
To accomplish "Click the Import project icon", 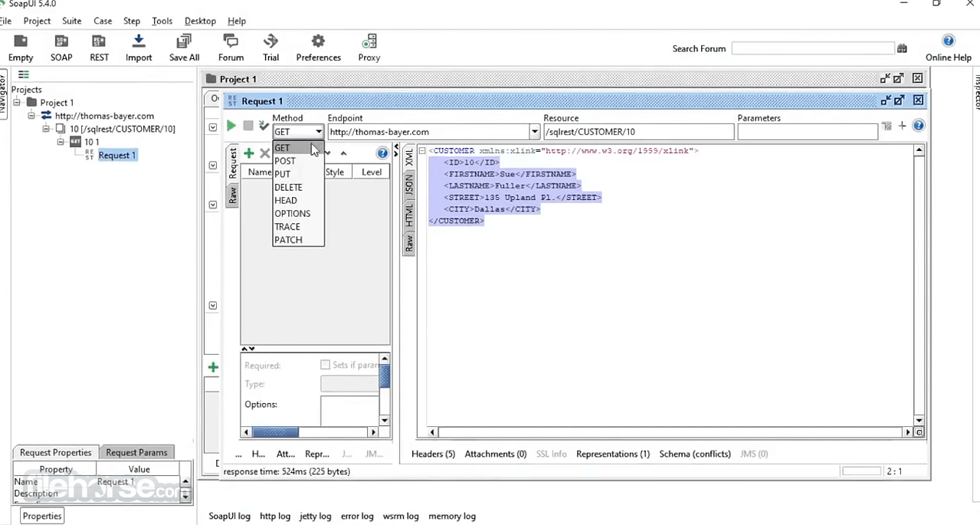I will (139, 48).
